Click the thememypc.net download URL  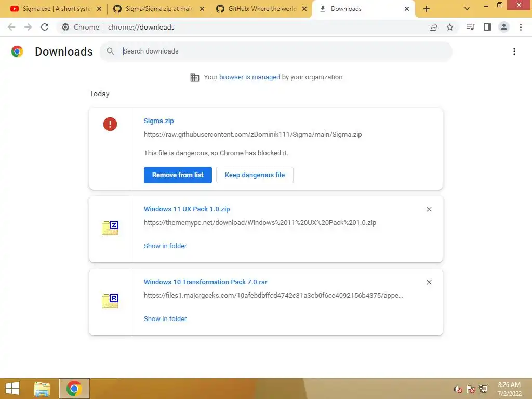(x=260, y=222)
